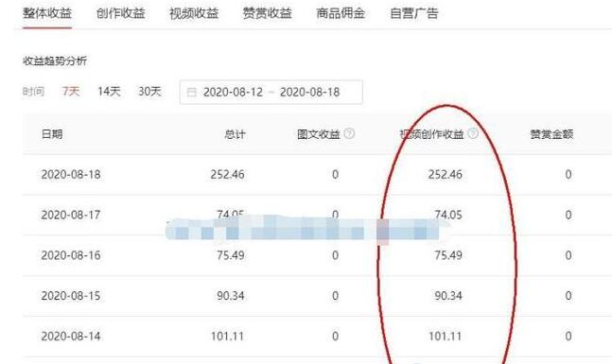Image resolution: width=612 pixels, height=364 pixels.
Task: Click 图文收益 value 0 for 2020-08-16
Action: [x=335, y=255]
